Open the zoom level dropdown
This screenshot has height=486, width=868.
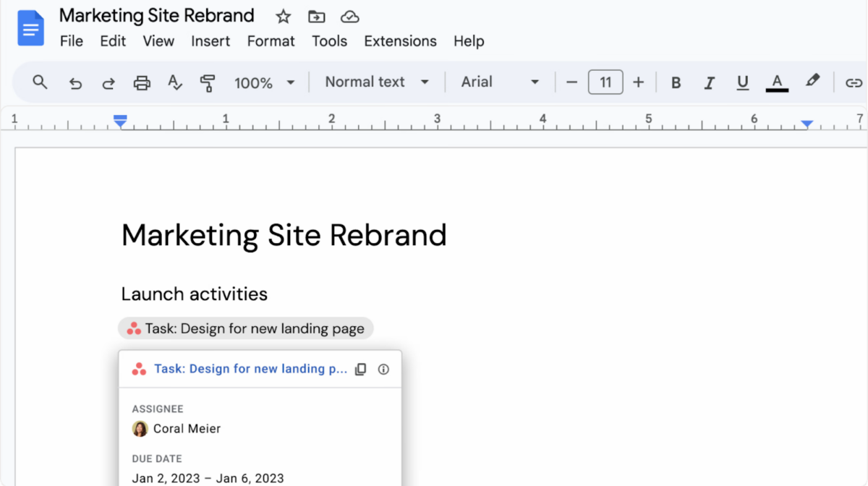tap(265, 82)
